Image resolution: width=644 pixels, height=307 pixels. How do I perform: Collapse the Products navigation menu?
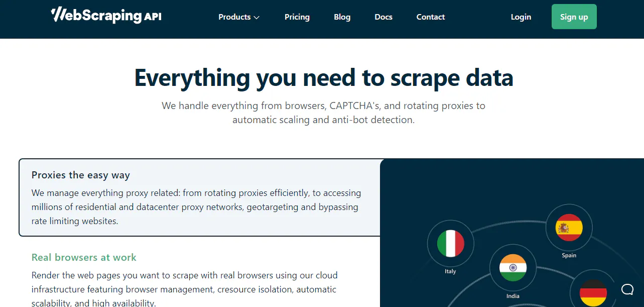[x=238, y=17]
